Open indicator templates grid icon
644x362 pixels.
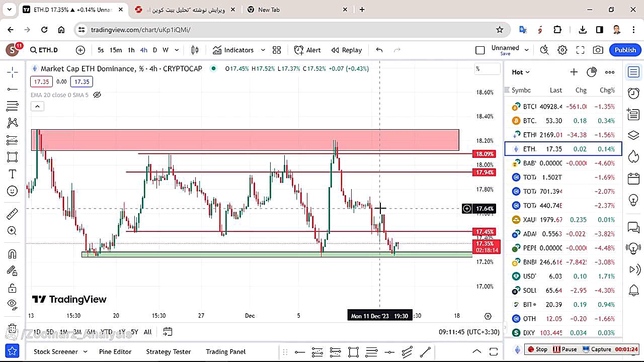click(277, 50)
